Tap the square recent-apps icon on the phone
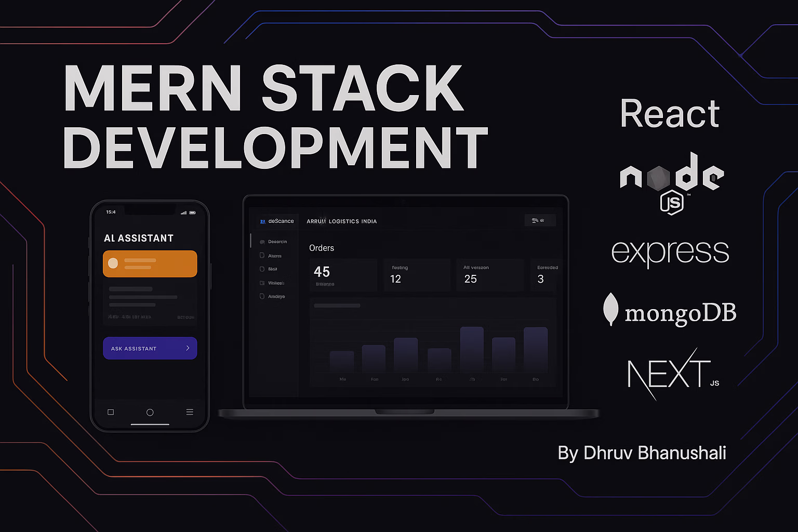Viewport: 798px width, 532px height. pos(110,411)
